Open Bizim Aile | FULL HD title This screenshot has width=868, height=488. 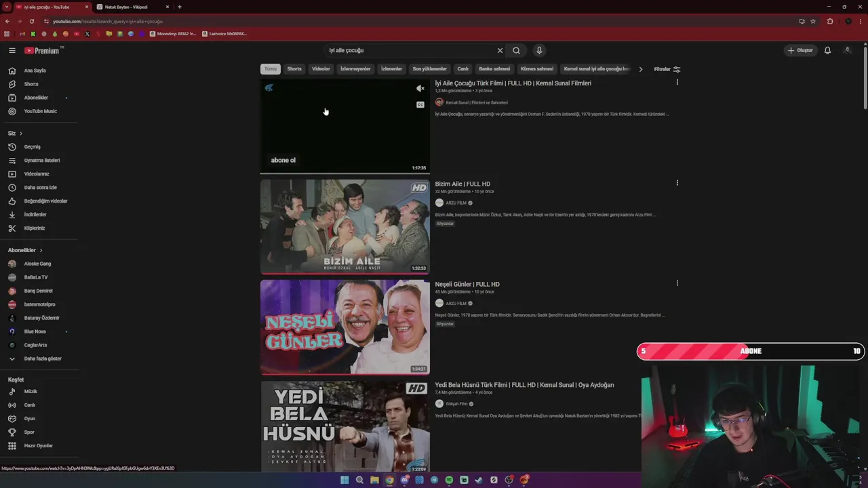tap(462, 184)
